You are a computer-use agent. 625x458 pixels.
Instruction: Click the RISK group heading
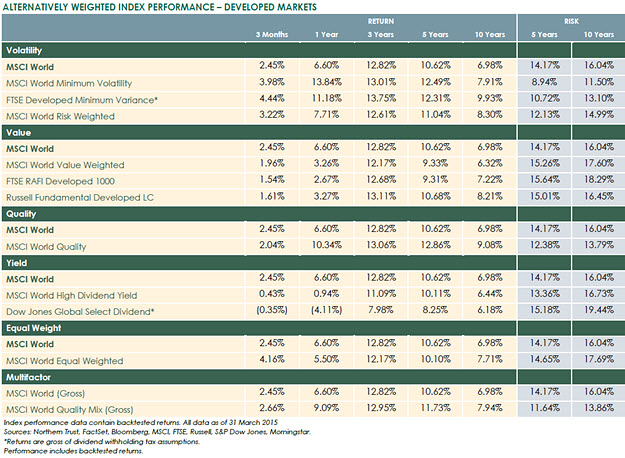pos(571,22)
